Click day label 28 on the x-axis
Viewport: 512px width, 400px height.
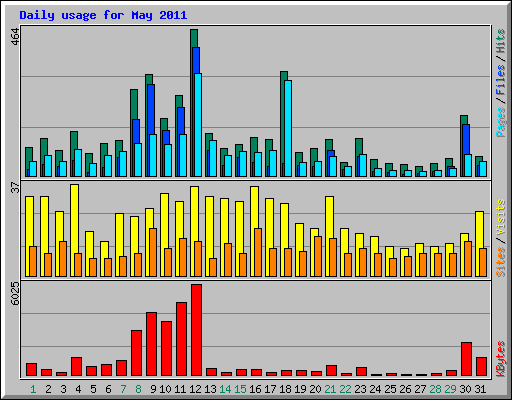pyautogui.click(x=435, y=389)
